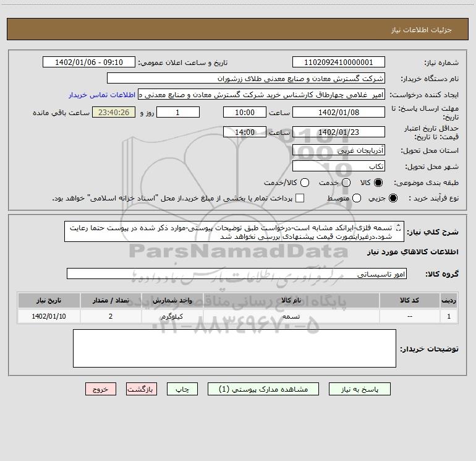
Task: Click the شهر محل تحویل تکاب field
Action: [x=339, y=166]
